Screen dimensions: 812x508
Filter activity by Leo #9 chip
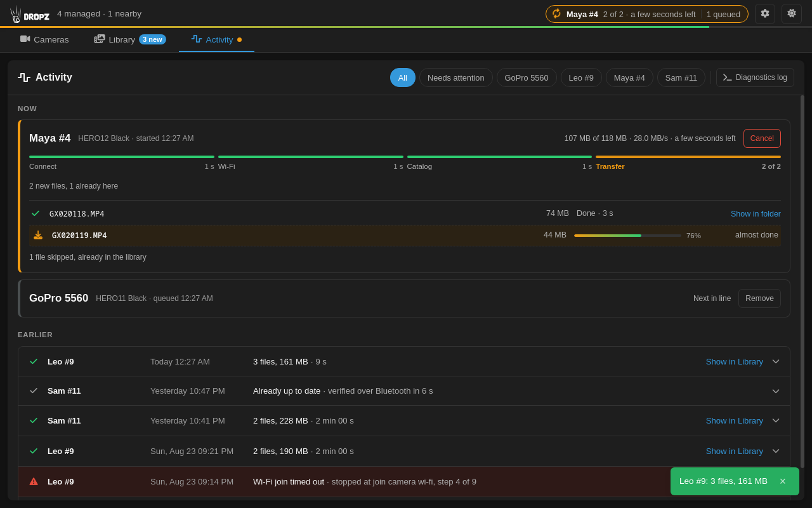581,77
